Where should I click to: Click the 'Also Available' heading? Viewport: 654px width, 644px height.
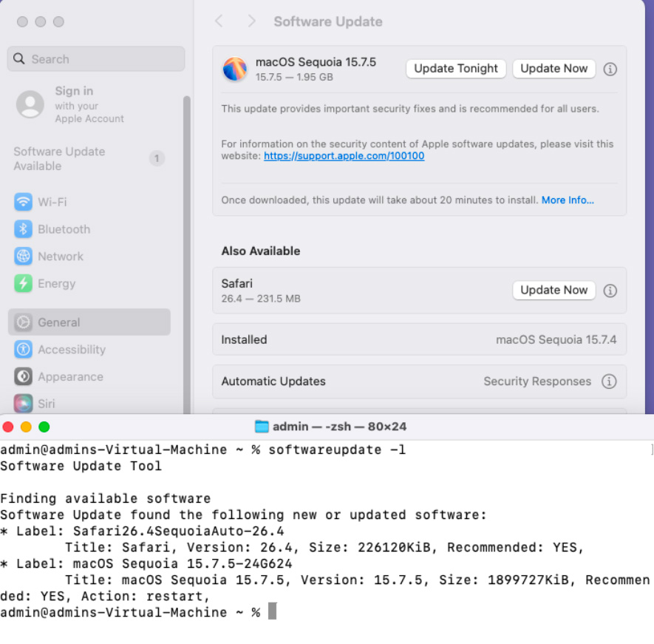[x=261, y=251]
